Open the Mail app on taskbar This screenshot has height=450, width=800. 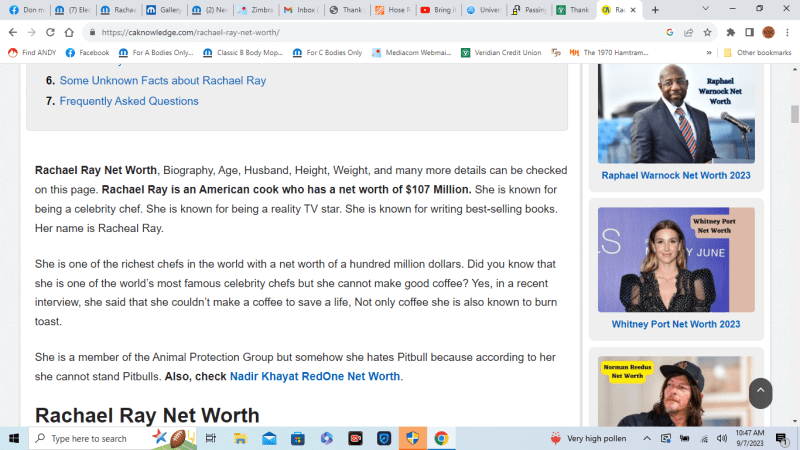(x=269, y=438)
